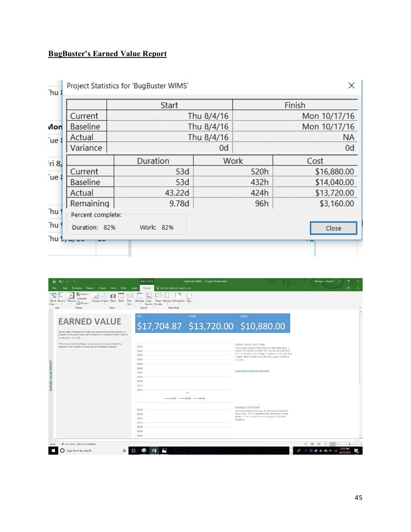
Task: Select the BCWP value $10,880.00
Action: tap(262, 326)
